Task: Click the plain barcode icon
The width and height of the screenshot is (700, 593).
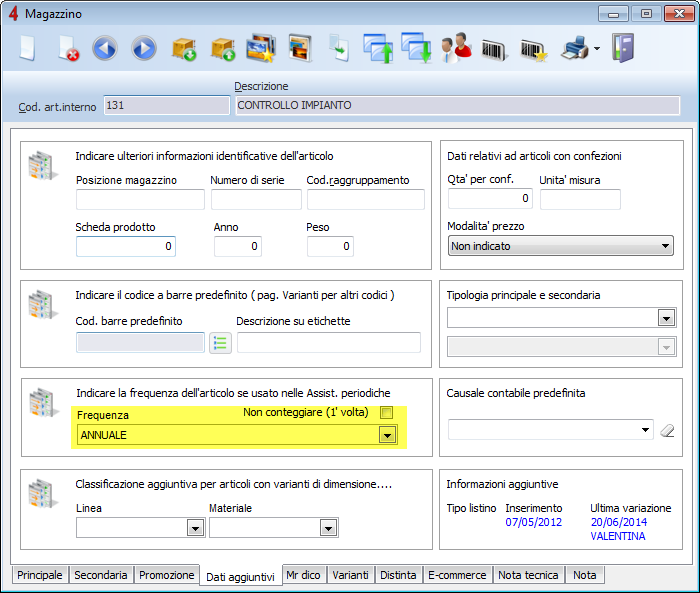Action: click(x=495, y=50)
